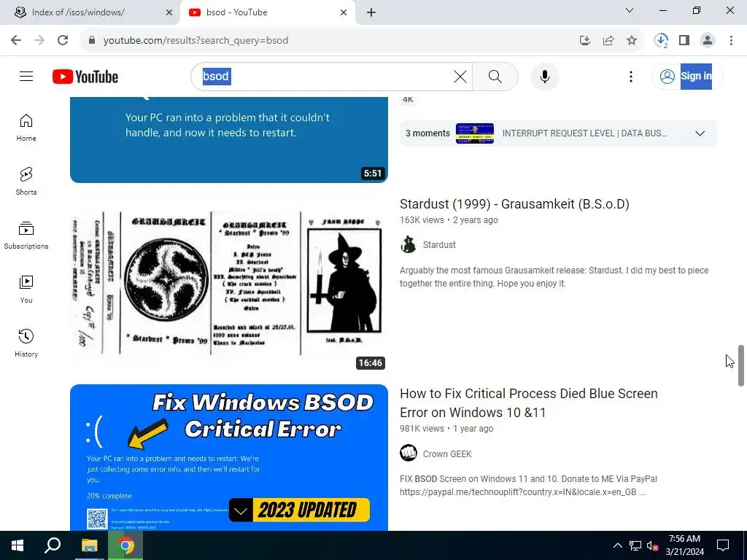Click the magnifier search button

click(495, 76)
